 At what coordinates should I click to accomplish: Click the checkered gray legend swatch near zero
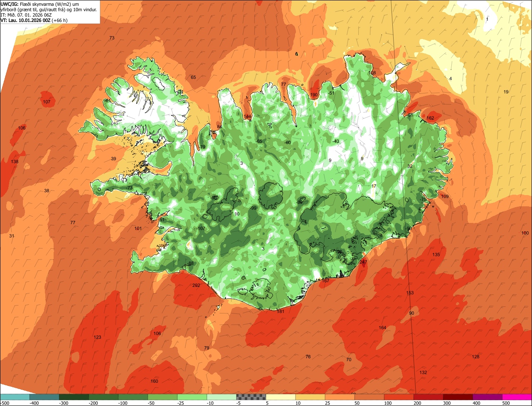pyautogui.click(x=251, y=397)
